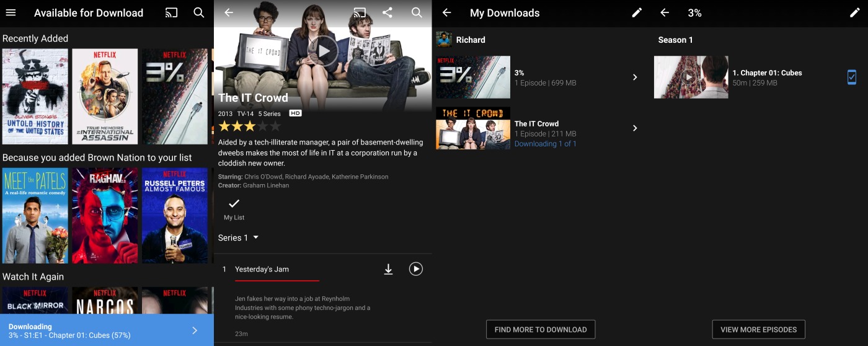Open search in Available for Download screen

pyautogui.click(x=199, y=12)
